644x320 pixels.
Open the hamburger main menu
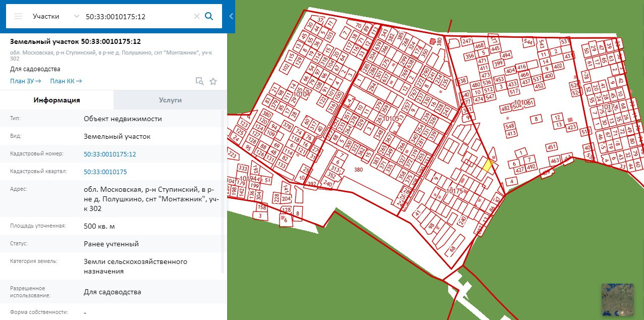click(x=18, y=16)
